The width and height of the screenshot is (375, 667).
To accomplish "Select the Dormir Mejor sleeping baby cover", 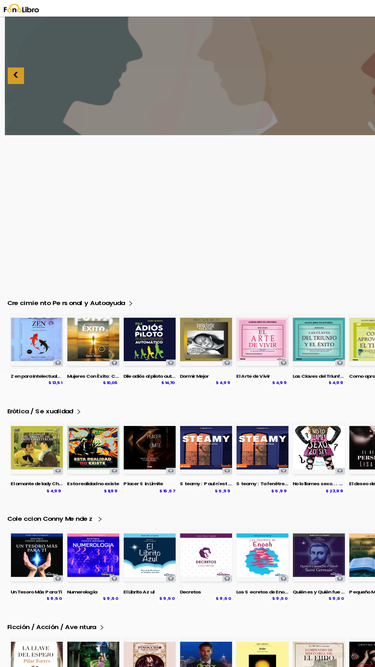I will pos(206,339).
